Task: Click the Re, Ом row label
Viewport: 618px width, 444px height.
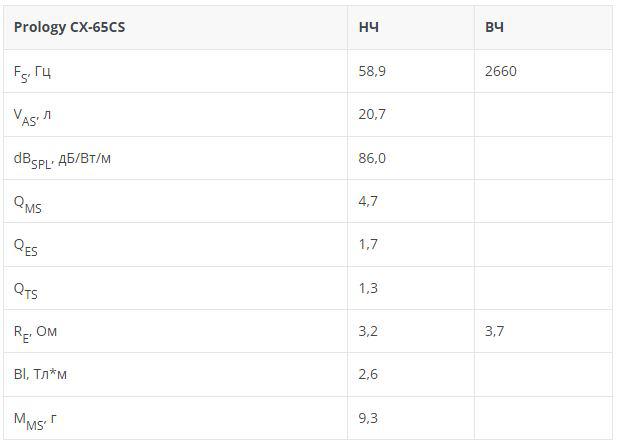Action: coord(36,331)
